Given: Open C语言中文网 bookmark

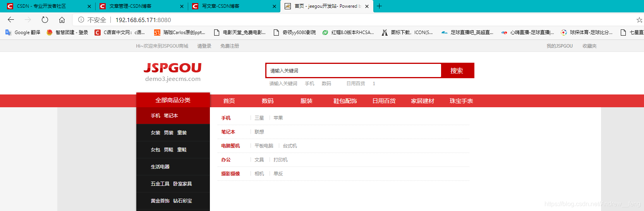Looking at the screenshot, I should (120, 33).
